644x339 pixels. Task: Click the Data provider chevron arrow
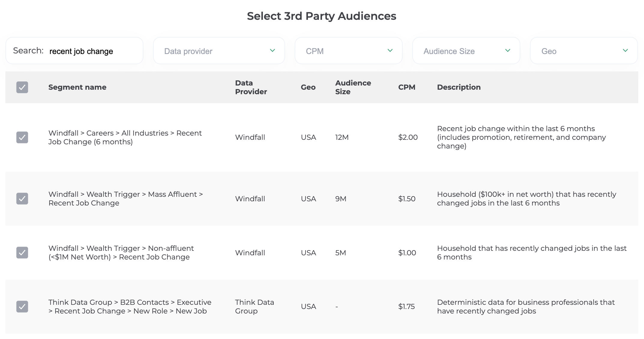tap(272, 50)
